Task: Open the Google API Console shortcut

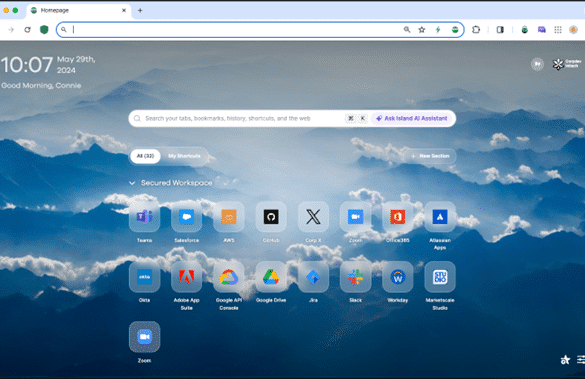Action: tap(229, 277)
